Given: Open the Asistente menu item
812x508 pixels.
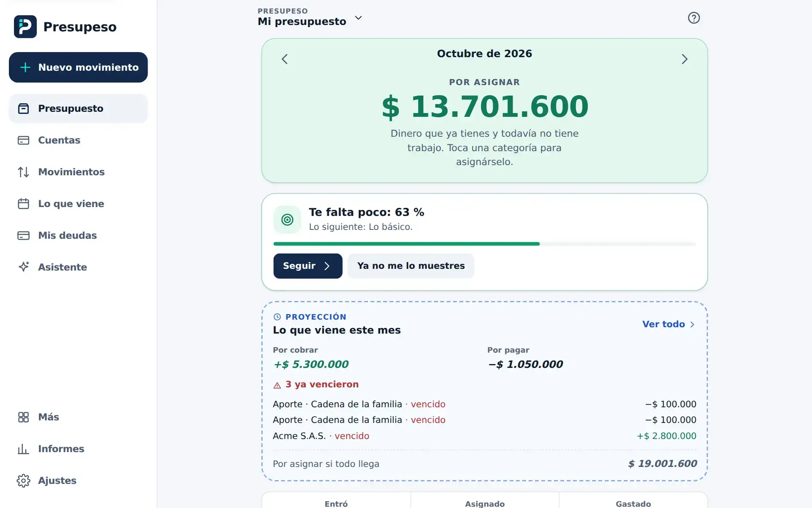Looking at the screenshot, I should click(x=78, y=267).
